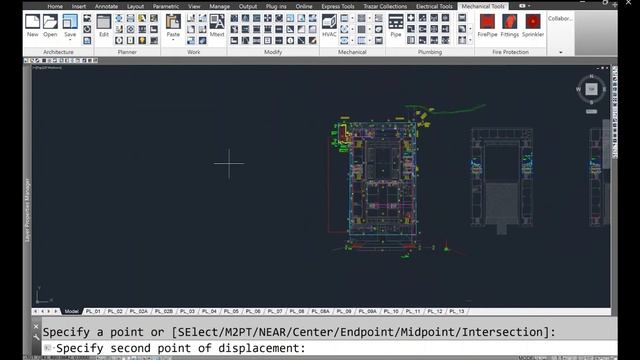This screenshot has height=360, width=640.
Task: Switch to the Manage tab
Action: (x=220, y=7)
